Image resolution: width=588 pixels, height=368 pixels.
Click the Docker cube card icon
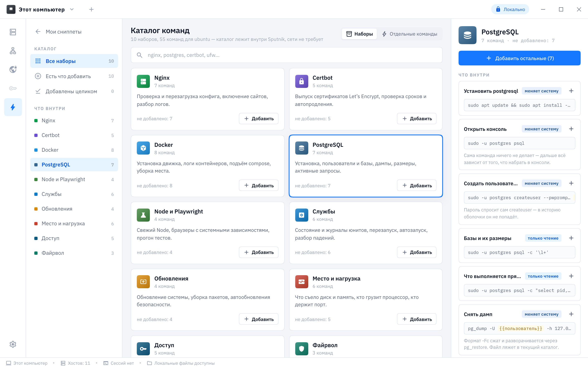[143, 148]
